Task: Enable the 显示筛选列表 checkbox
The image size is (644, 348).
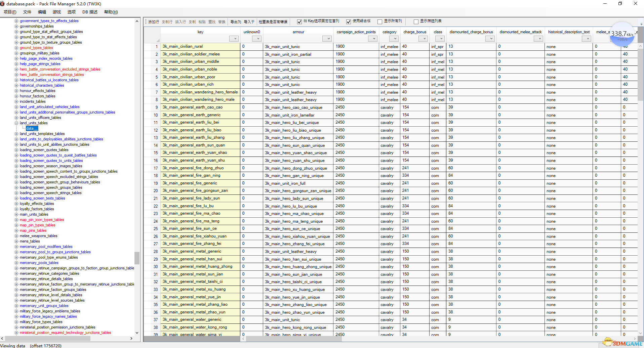Action: click(416, 22)
